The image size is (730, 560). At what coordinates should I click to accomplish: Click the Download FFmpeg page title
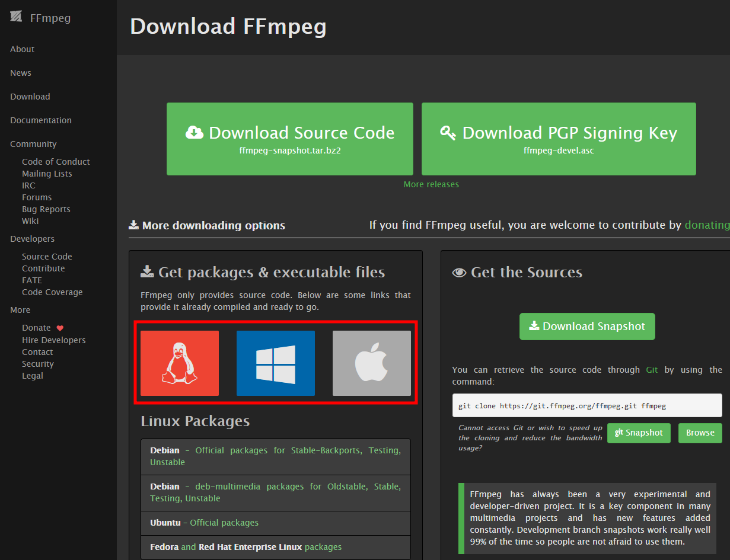[x=228, y=27]
